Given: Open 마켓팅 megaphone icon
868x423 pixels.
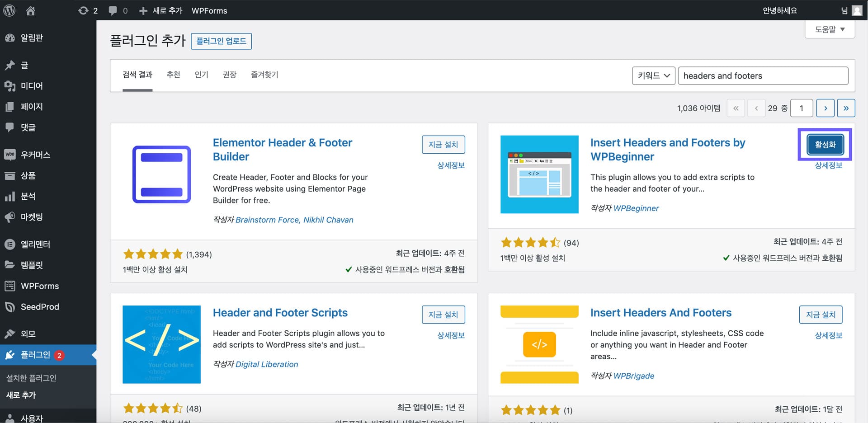Looking at the screenshot, I should point(10,217).
